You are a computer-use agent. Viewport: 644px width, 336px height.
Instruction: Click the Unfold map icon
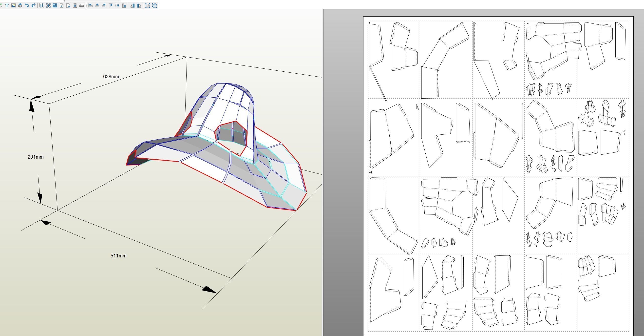pos(42,5)
